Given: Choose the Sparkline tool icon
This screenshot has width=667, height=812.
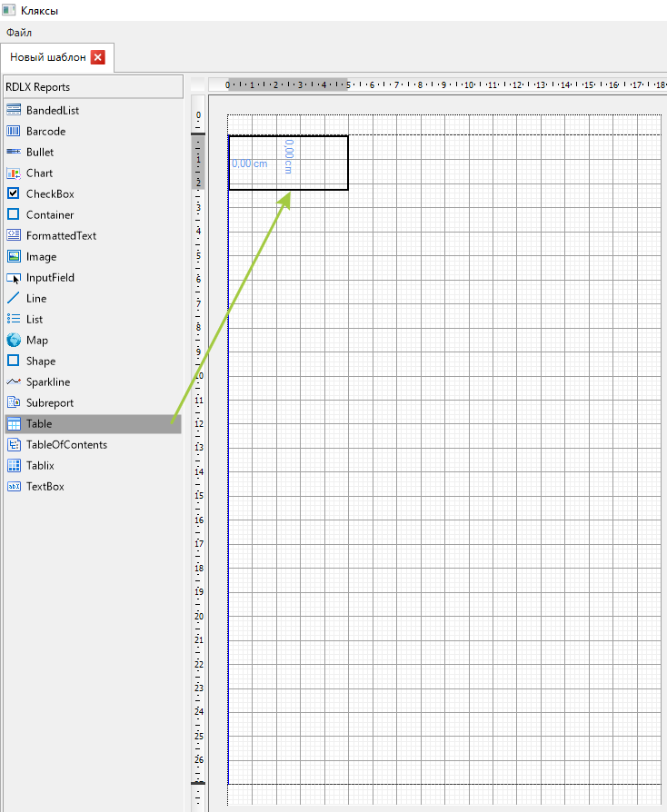Looking at the screenshot, I should [x=14, y=381].
